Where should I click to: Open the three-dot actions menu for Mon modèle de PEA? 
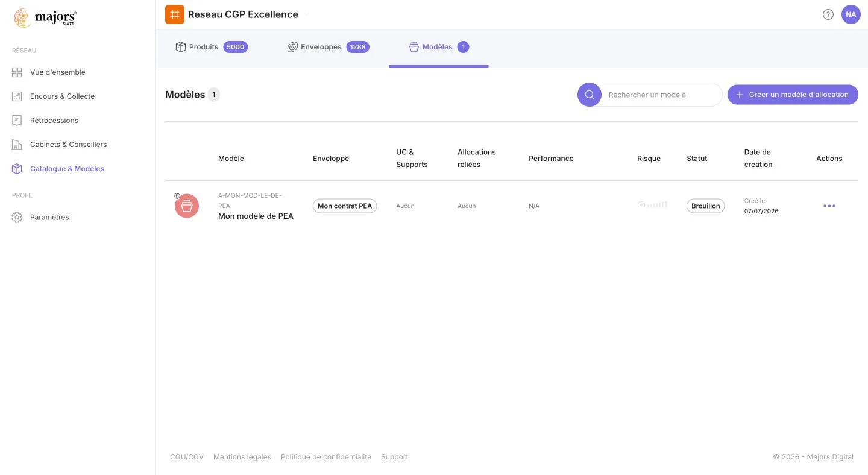click(x=829, y=206)
